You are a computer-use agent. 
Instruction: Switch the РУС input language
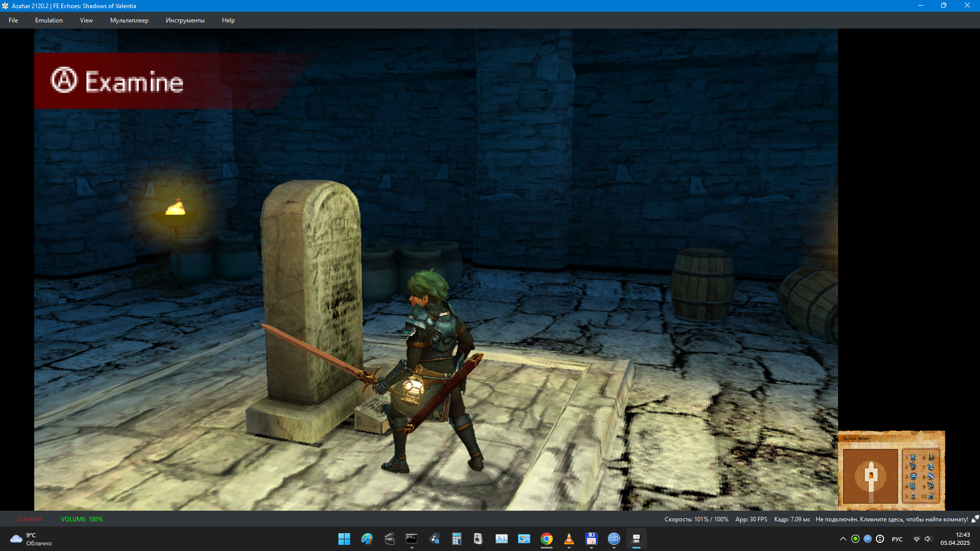(897, 539)
